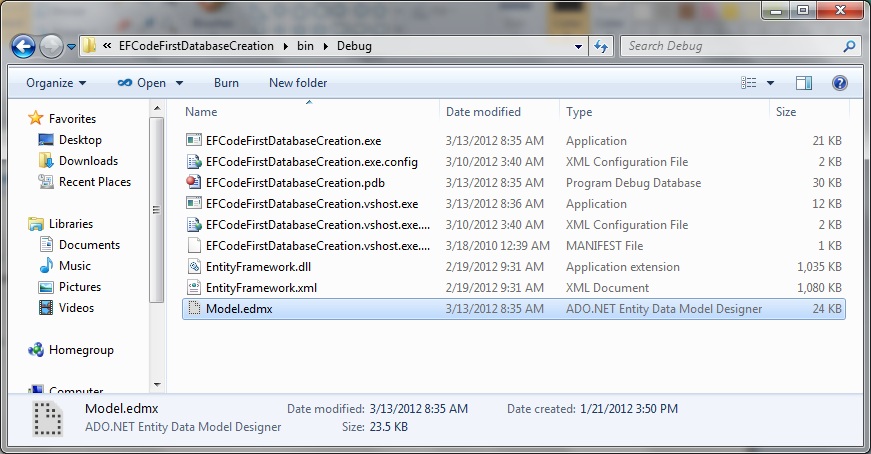Click the Debug breadcrumb segment
Image resolution: width=871 pixels, height=454 pixels.
click(354, 46)
